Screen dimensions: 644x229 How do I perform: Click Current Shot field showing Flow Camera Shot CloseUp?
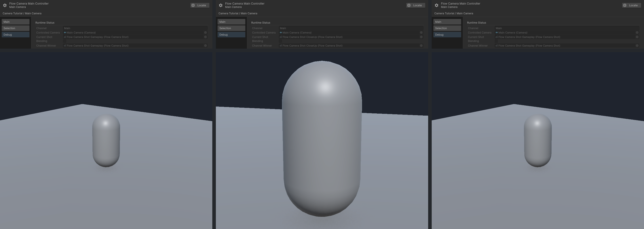click(351, 37)
